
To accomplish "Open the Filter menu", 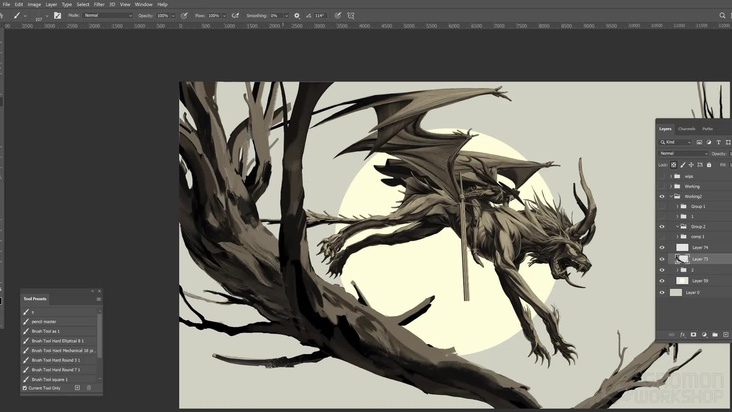I will [x=99, y=4].
